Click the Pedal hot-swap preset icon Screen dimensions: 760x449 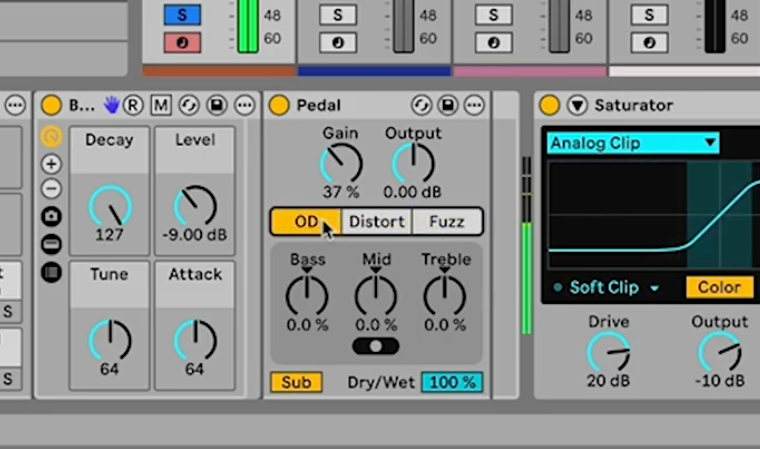[x=421, y=105]
